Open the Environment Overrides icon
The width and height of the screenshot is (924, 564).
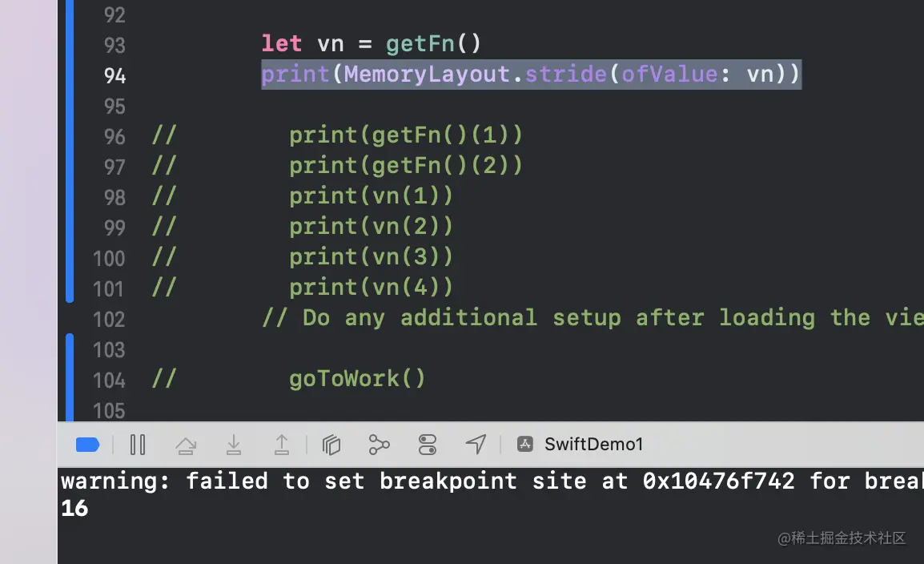(x=428, y=445)
